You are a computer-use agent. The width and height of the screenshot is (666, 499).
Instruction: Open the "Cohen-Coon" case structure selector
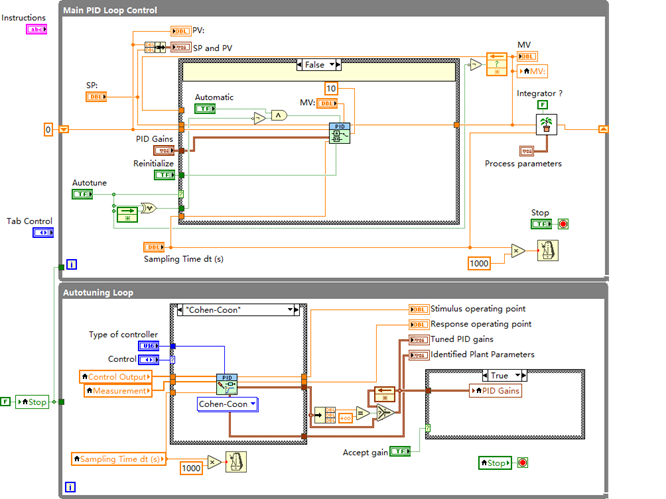tap(236, 310)
